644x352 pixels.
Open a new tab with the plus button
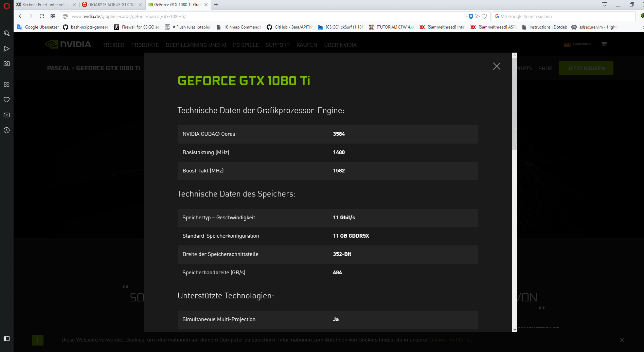(216, 4)
